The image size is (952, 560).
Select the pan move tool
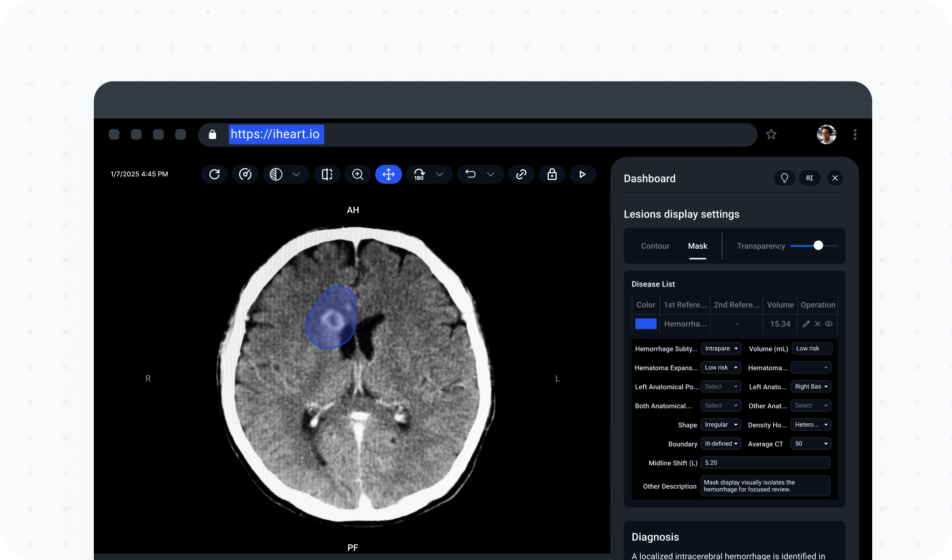tap(388, 175)
